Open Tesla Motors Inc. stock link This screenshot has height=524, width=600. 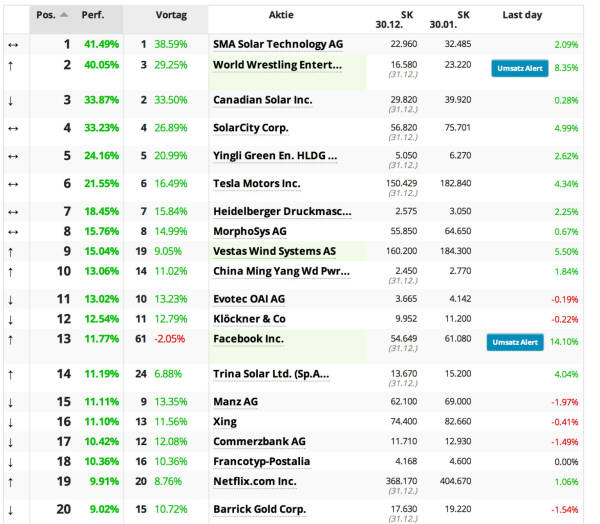pos(256,184)
